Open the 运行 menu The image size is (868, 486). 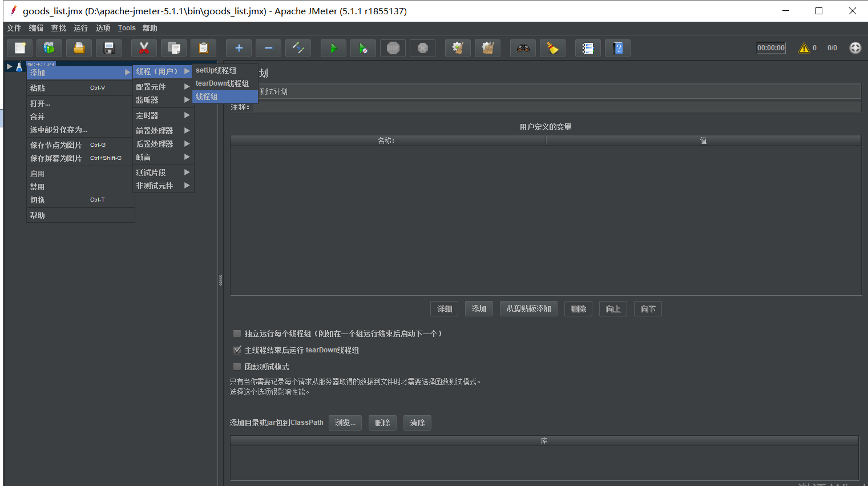click(x=81, y=28)
